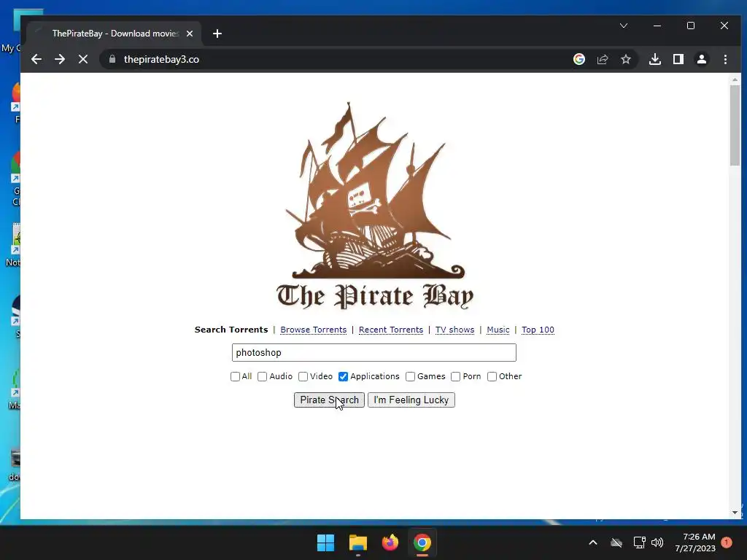Click the page vertical scrollbar thumb
Screen dimensions: 747x560
coord(735,125)
